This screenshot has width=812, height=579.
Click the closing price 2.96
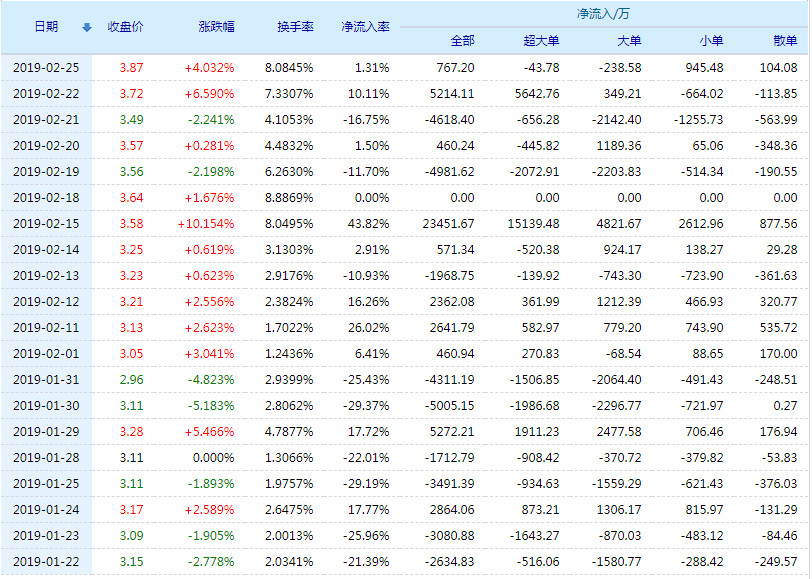(x=132, y=380)
